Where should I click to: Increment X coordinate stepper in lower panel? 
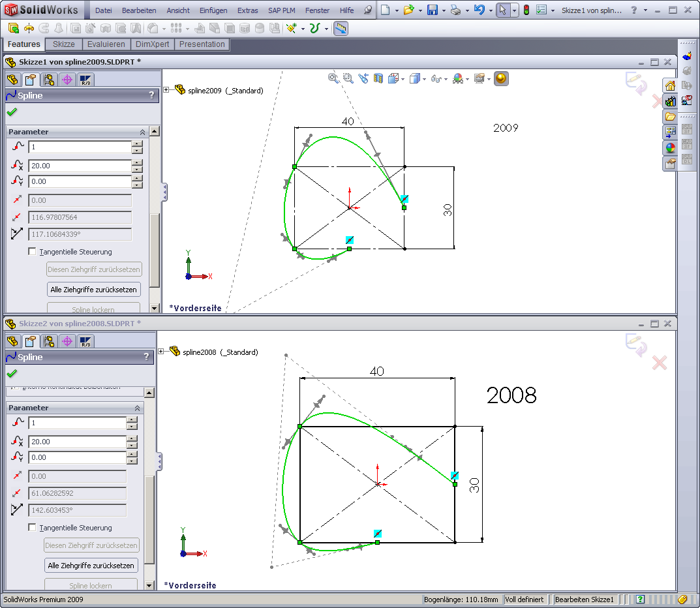pos(132,438)
